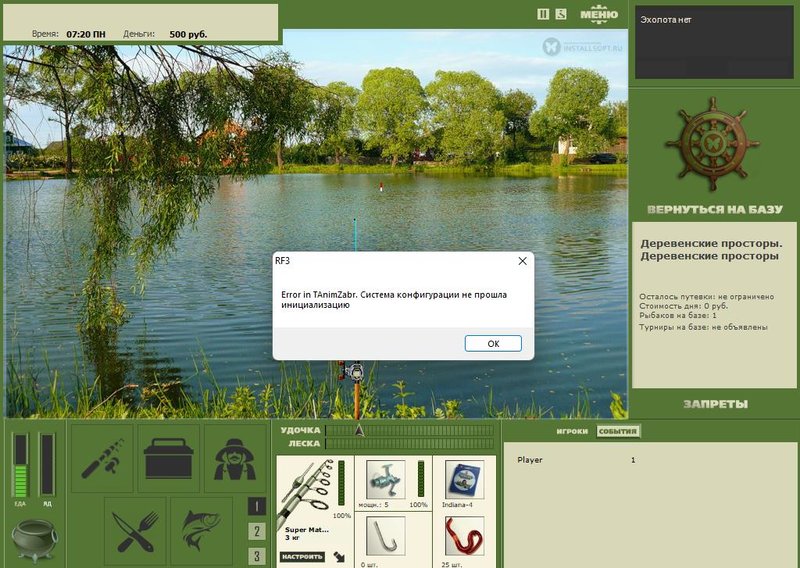The width and height of the screenshot is (800, 568).
Task: Click the echo sounder display panel
Action: coord(713,43)
